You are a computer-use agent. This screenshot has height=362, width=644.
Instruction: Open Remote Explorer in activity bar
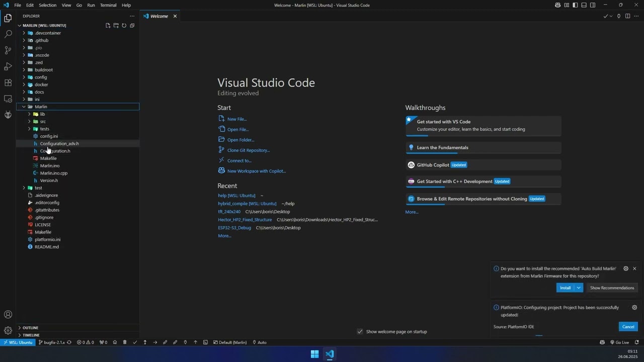click(8, 99)
